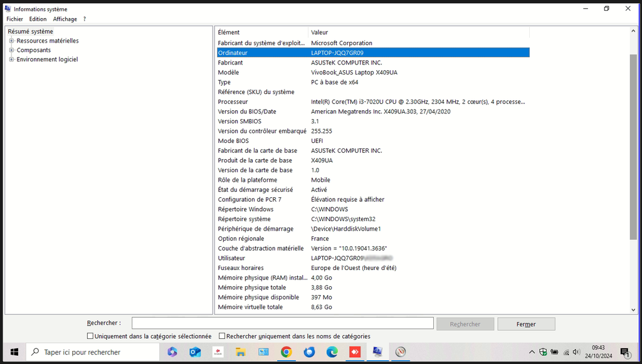Select the Fabricant row 'ASUSTeK COMPUTER INC.'
The height and width of the screenshot is (364, 642).
click(373, 63)
